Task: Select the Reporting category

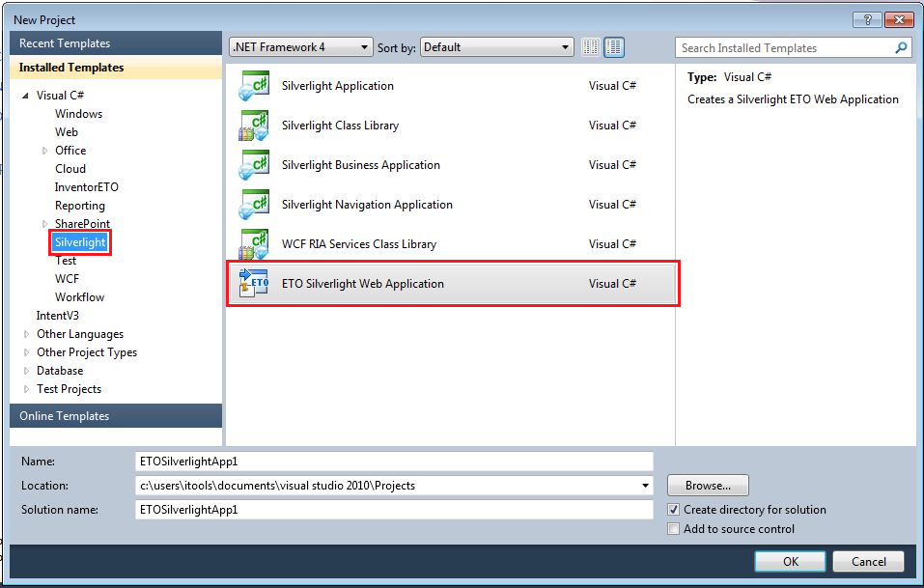Action: pos(79,206)
